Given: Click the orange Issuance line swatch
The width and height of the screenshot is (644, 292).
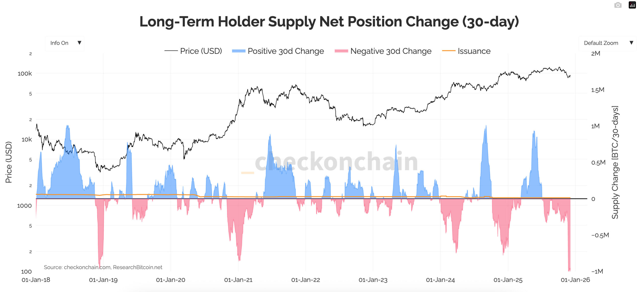Looking at the screenshot, I should [449, 51].
